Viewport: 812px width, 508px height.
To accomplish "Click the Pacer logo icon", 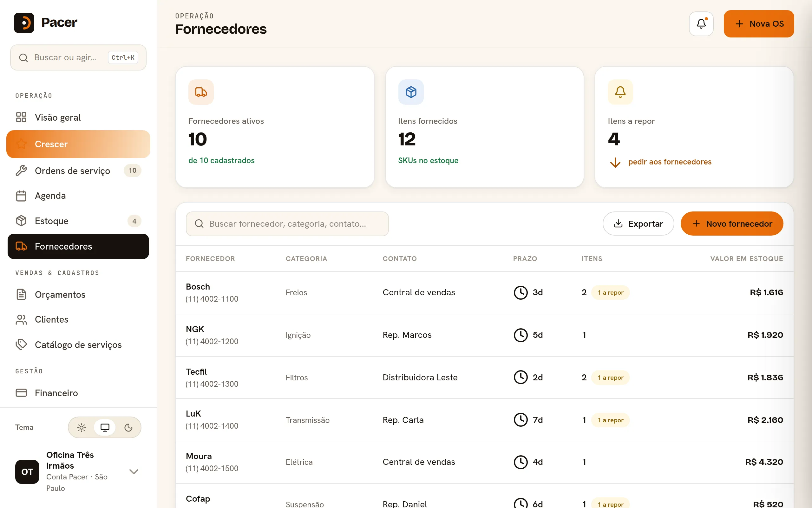I will [24, 23].
